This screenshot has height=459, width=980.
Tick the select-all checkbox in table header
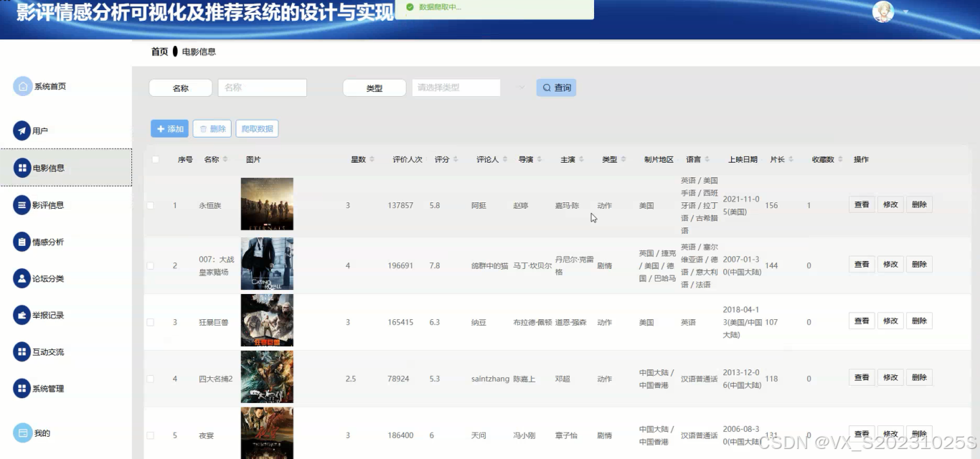(156, 159)
